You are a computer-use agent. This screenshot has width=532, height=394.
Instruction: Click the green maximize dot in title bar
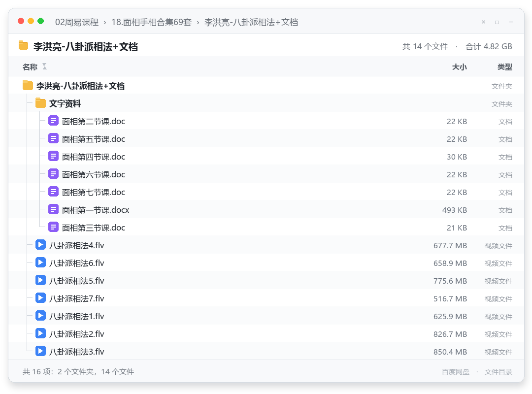point(41,21)
